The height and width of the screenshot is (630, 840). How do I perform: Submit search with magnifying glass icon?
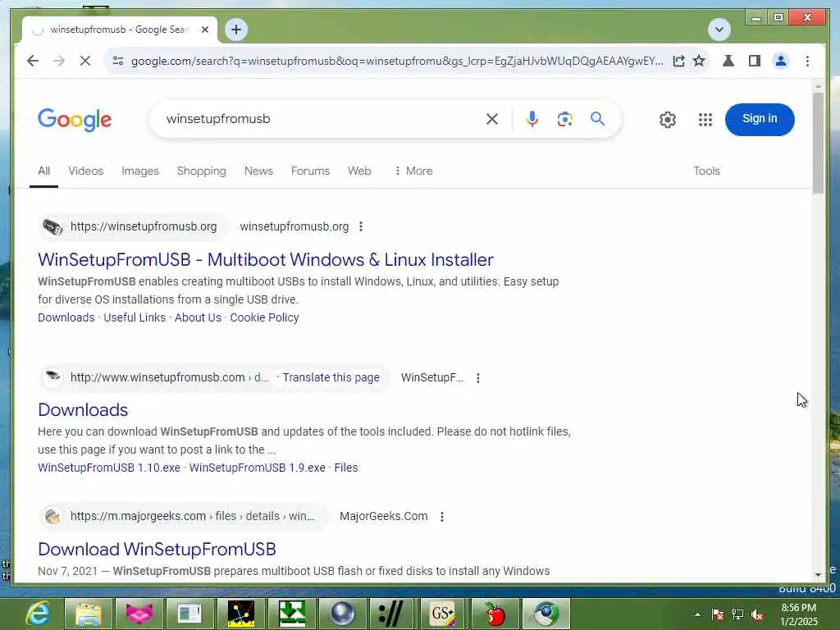click(x=597, y=119)
